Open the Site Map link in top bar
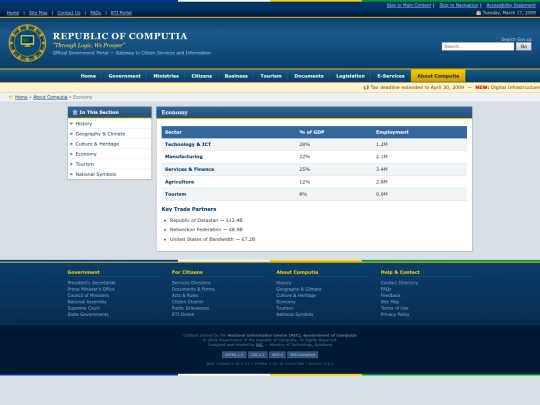This screenshot has width=540, height=405. click(38, 13)
